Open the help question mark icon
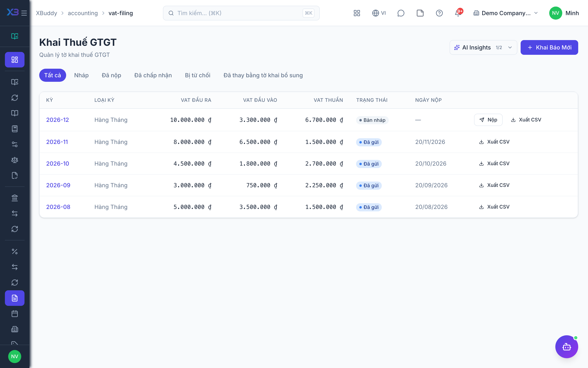The width and height of the screenshot is (588, 368). [x=439, y=13]
